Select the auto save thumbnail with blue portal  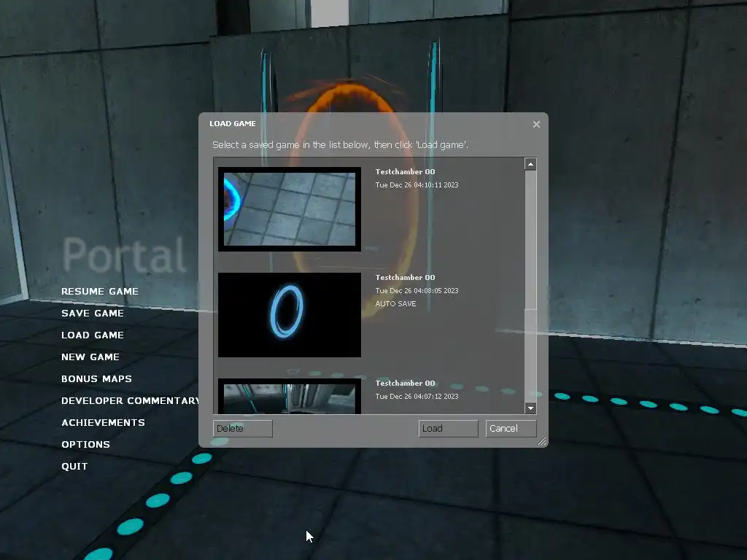(x=289, y=315)
